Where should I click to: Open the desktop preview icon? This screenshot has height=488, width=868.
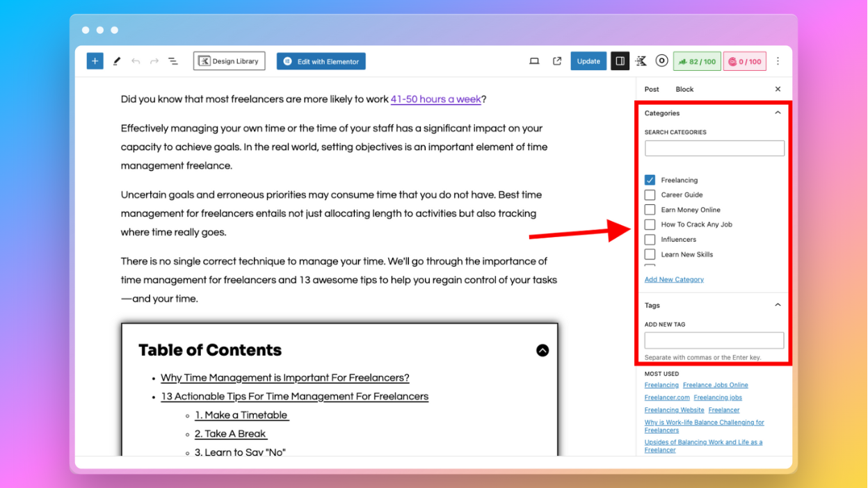[x=534, y=60]
